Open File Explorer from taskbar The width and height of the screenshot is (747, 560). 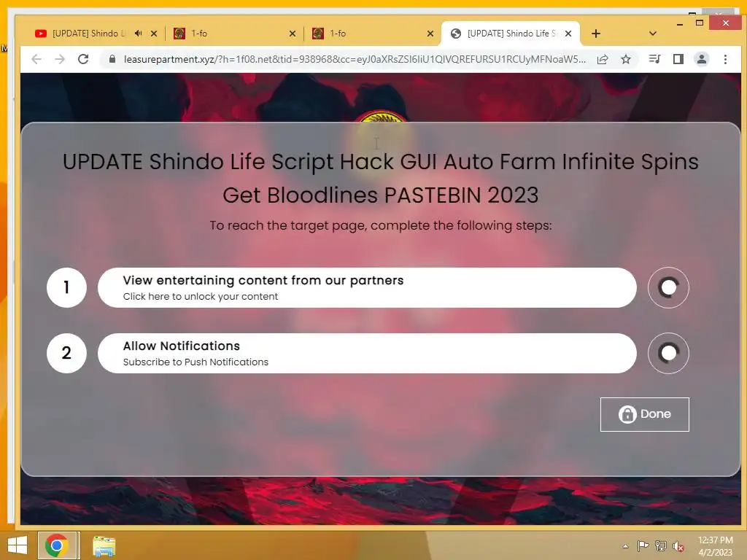click(104, 546)
